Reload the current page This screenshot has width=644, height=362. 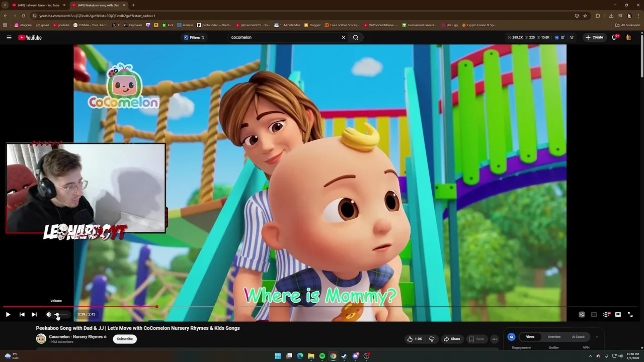click(x=23, y=16)
